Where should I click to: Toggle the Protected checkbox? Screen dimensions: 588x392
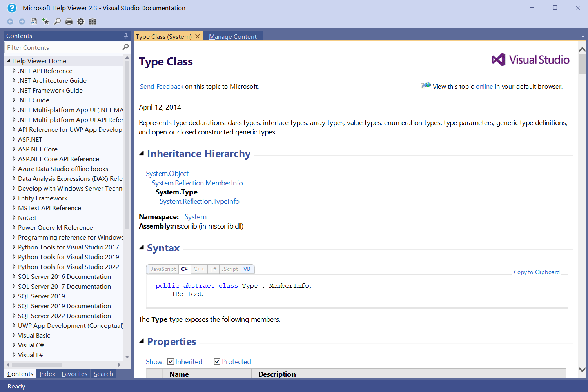point(217,361)
